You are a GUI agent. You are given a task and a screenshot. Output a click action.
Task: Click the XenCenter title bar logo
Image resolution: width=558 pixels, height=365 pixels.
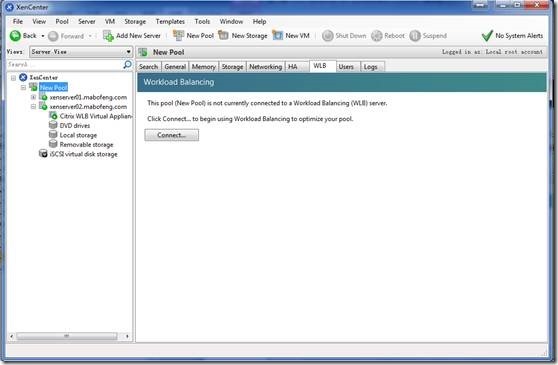[x=10, y=7]
